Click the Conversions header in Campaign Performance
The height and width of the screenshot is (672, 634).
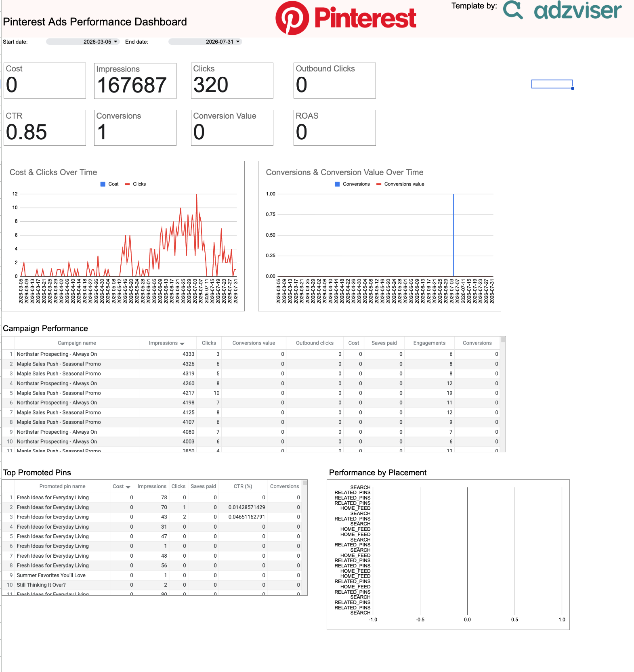[477, 343]
